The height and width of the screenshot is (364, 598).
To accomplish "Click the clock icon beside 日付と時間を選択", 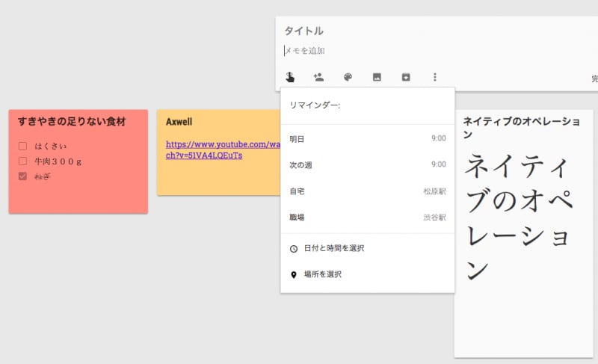I will coord(294,248).
